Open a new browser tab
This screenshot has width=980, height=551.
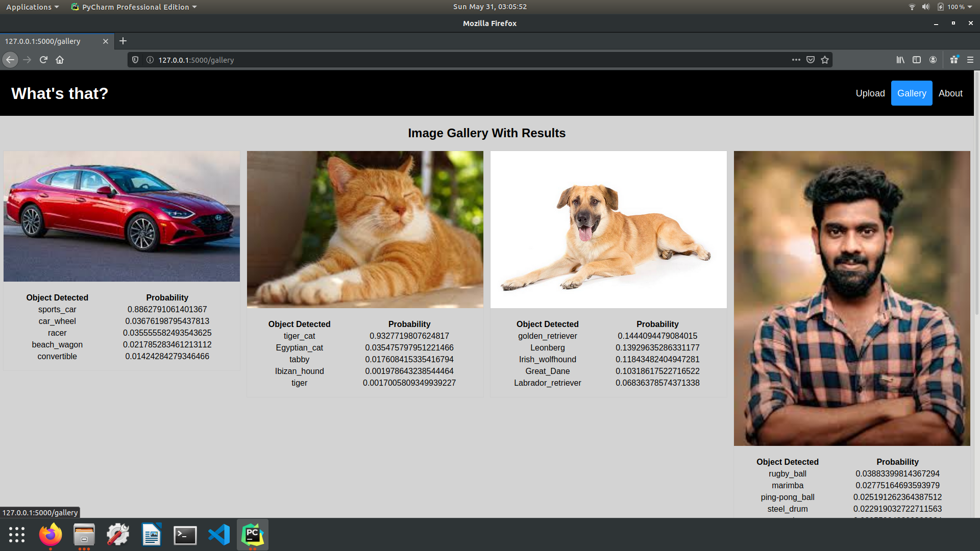123,41
